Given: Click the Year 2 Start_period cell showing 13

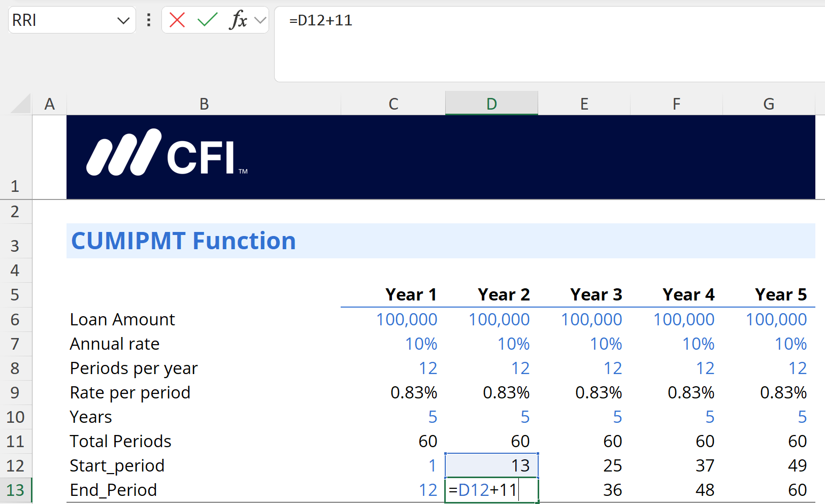Looking at the screenshot, I should click(x=491, y=465).
